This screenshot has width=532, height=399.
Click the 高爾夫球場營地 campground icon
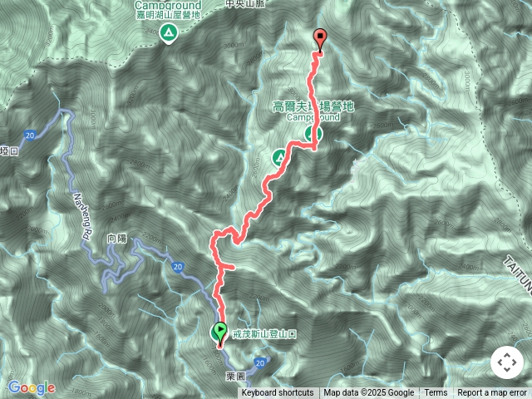[313, 133]
